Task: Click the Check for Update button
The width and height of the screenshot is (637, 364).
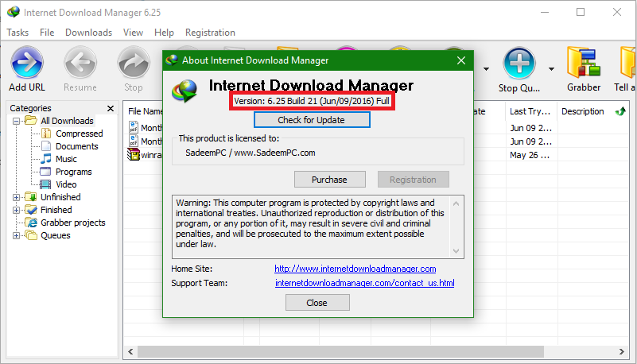Action: pos(312,120)
